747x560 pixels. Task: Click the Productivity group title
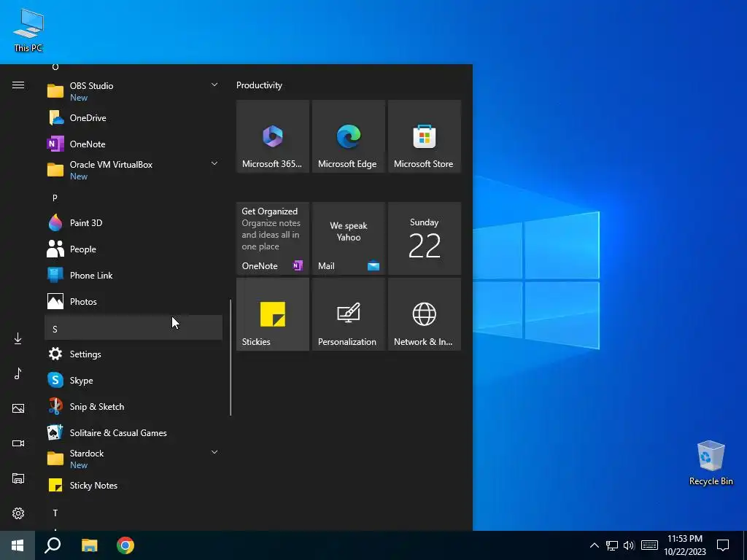[259, 85]
